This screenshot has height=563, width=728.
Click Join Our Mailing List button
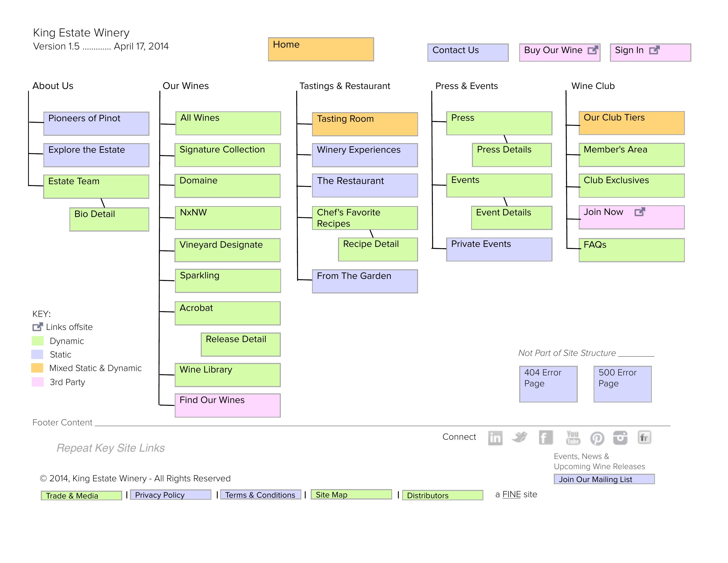pos(604,479)
